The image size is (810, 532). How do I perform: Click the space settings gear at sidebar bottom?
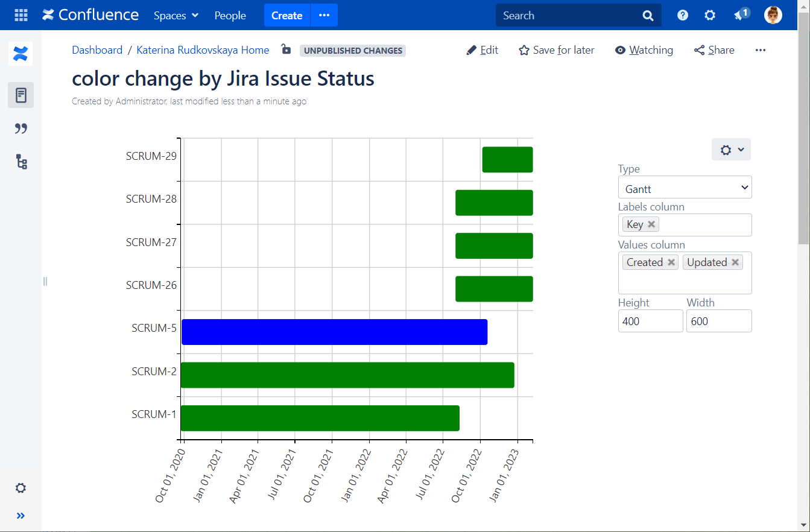21,488
